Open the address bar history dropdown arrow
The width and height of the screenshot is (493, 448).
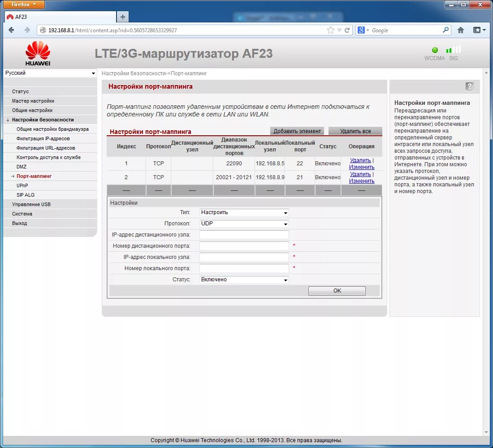click(339, 30)
